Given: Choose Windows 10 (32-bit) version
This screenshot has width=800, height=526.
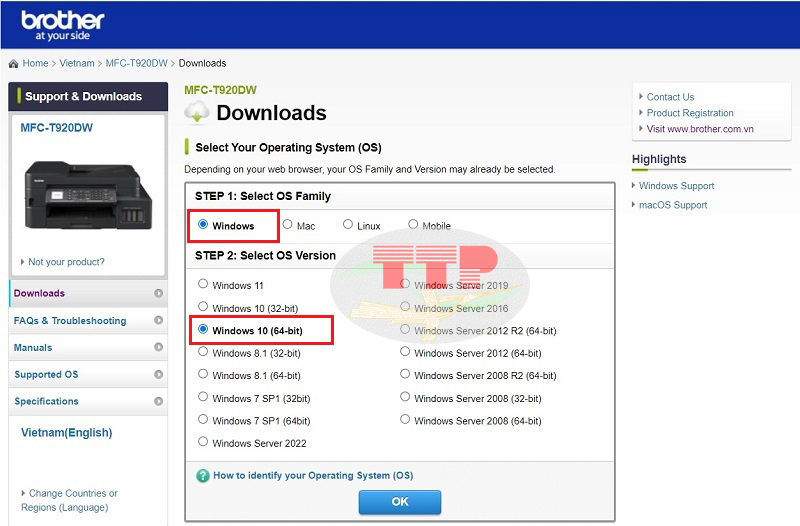Looking at the screenshot, I should point(203,307).
